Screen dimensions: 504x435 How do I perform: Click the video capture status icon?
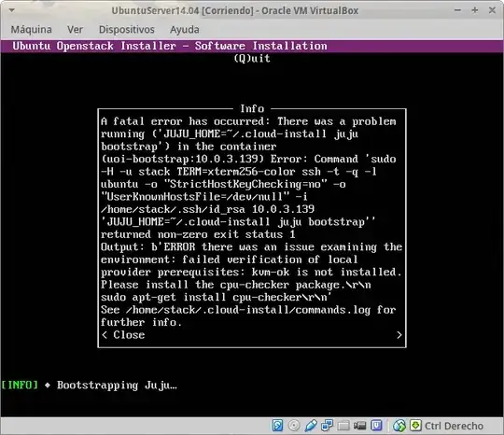coord(359,426)
